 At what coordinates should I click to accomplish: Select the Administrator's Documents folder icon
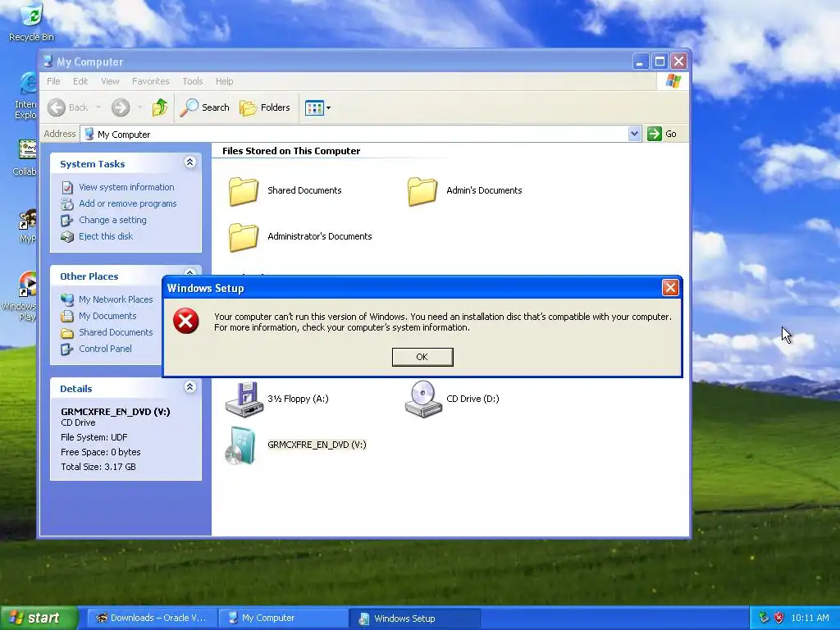click(244, 237)
